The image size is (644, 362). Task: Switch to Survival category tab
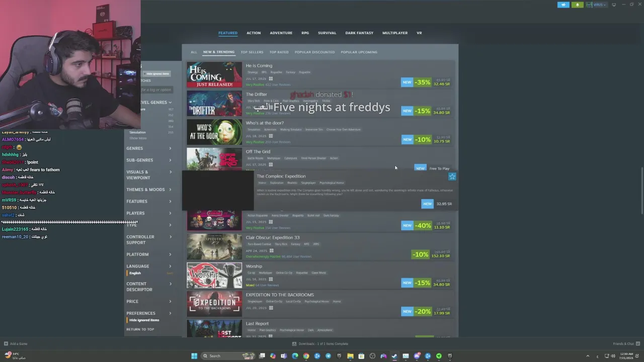click(327, 33)
